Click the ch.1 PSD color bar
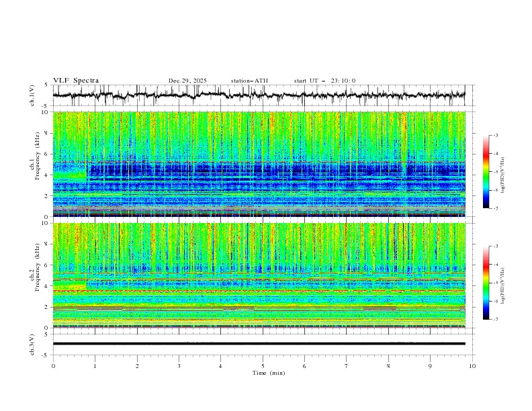The width and height of the screenshot is (532, 411). [486, 172]
